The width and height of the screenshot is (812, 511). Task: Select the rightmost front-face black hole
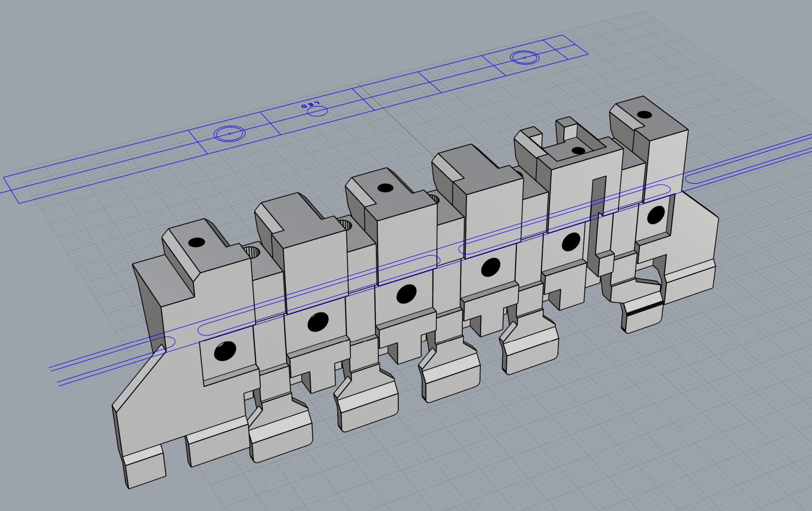[x=656, y=215]
